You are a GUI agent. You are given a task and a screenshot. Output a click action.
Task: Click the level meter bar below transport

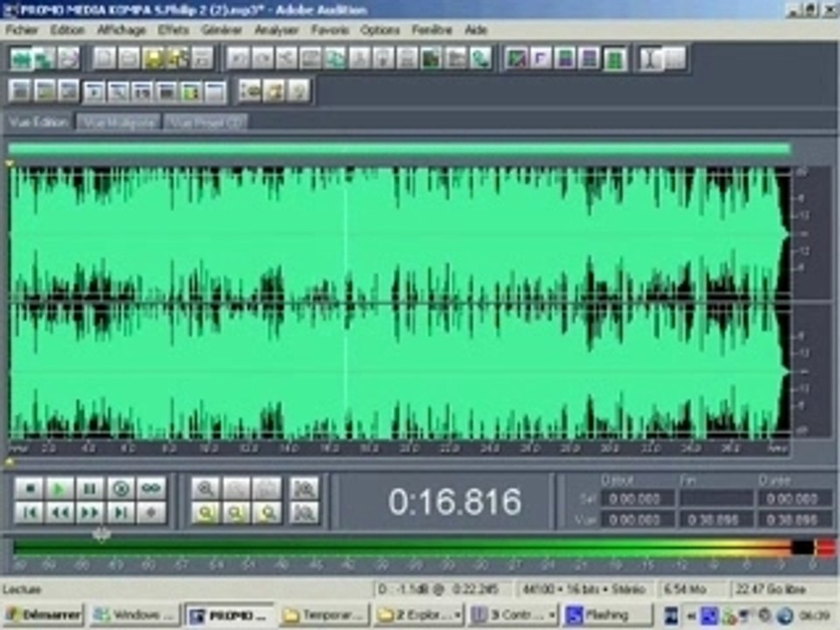[423, 548]
